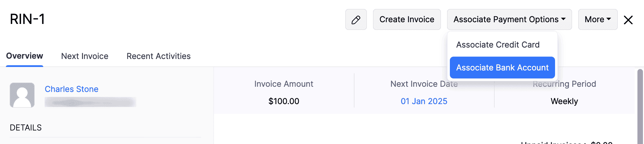Switch to the Overview tab
644x144 pixels.
click(25, 56)
